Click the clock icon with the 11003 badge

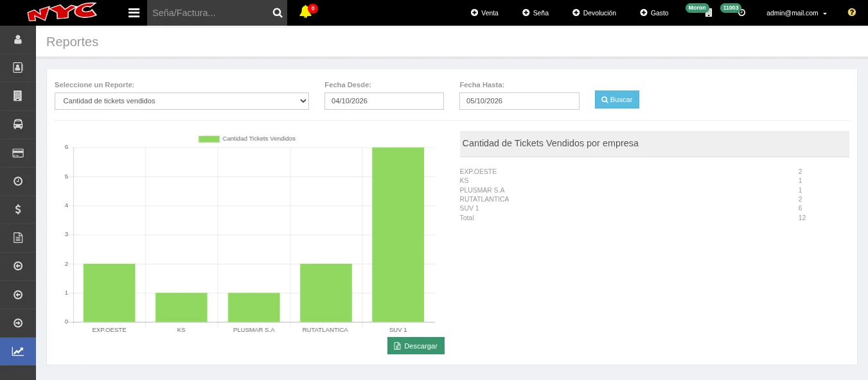click(x=742, y=13)
